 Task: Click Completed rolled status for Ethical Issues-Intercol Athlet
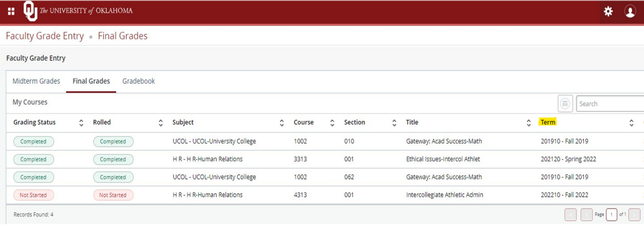click(x=113, y=159)
